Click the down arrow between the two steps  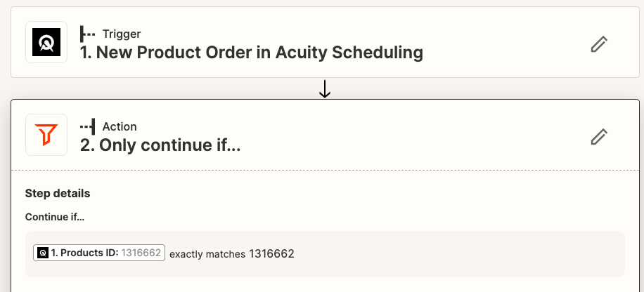[x=325, y=89]
